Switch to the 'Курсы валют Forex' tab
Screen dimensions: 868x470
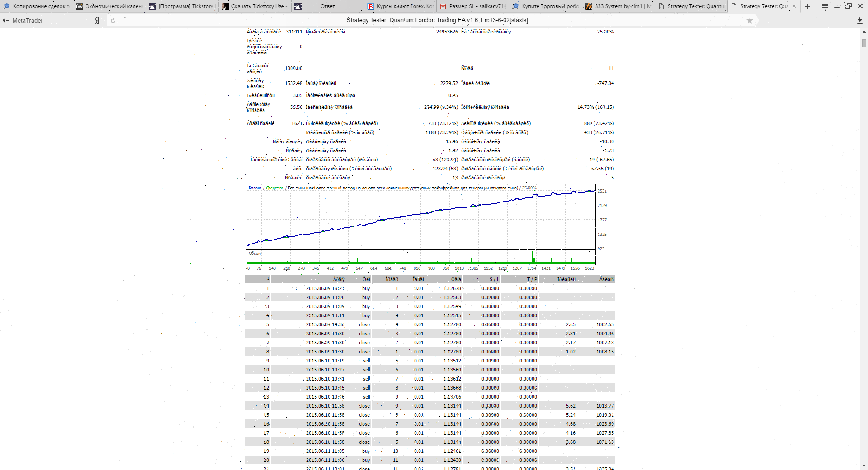click(x=401, y=6)
